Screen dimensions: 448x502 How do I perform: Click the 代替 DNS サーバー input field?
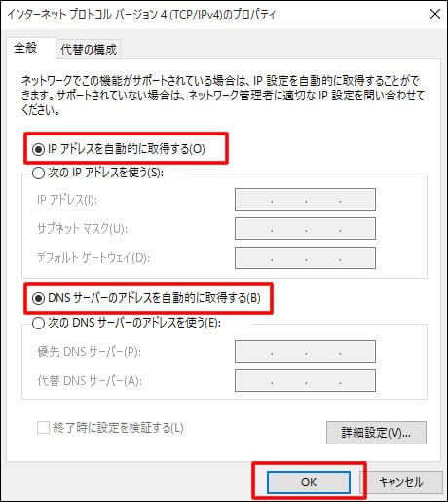tap(305, 380)
